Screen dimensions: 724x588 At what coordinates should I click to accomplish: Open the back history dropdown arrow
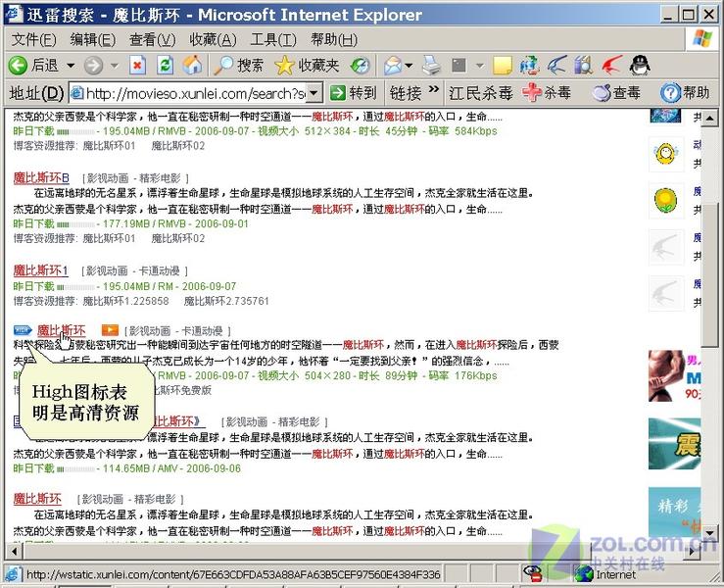click(71, 66)
